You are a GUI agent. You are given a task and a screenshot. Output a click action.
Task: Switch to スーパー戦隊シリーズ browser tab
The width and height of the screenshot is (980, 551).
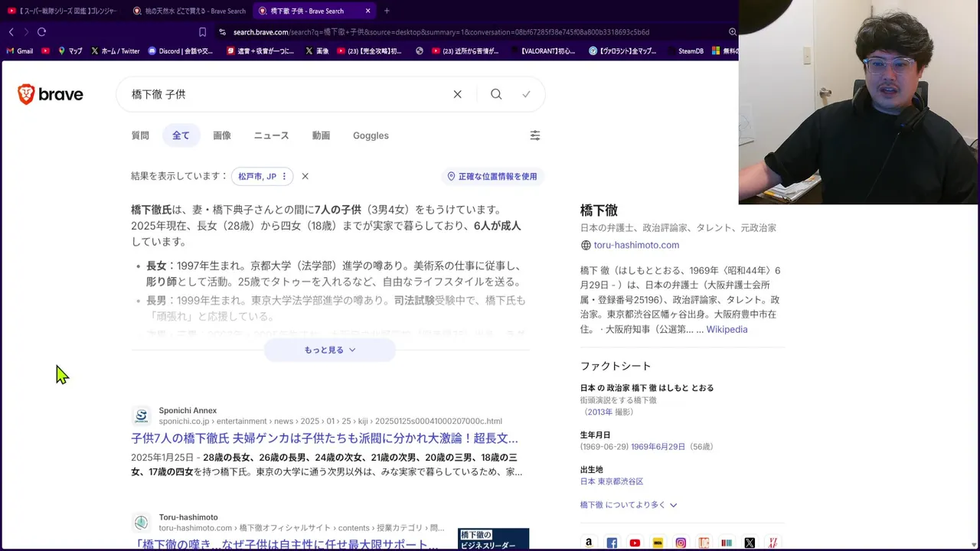point(63,11)
